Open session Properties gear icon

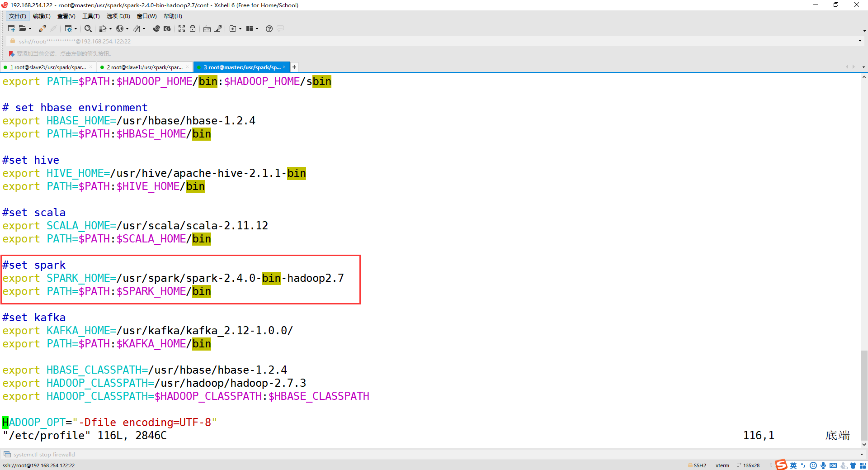coord(68,28)
